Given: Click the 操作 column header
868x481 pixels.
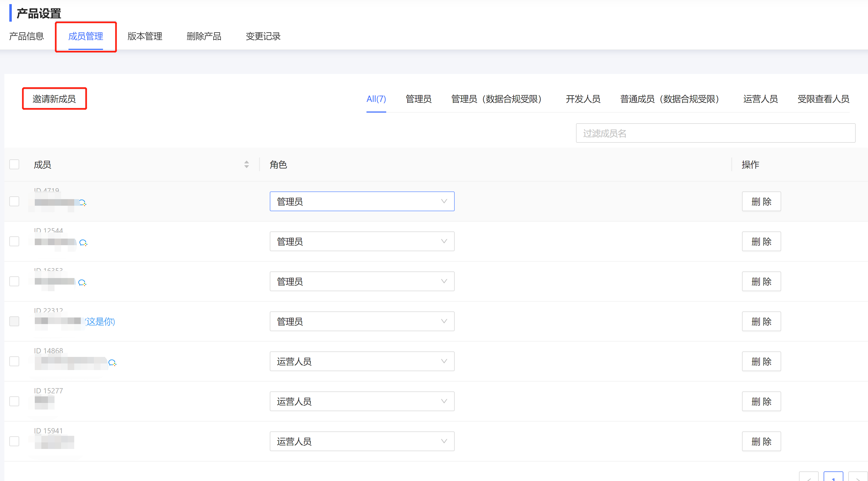Looking at the screenshot, I should pos(750,165).
